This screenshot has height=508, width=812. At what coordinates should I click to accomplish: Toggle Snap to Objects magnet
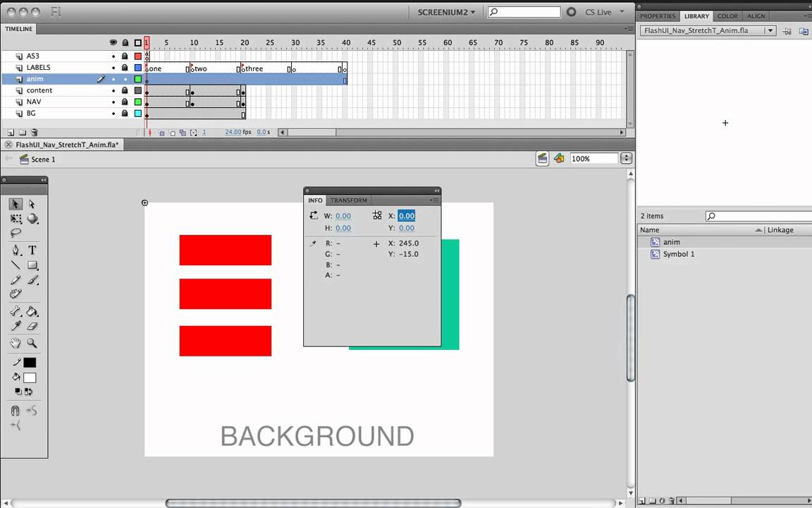(x=15, y=411)
